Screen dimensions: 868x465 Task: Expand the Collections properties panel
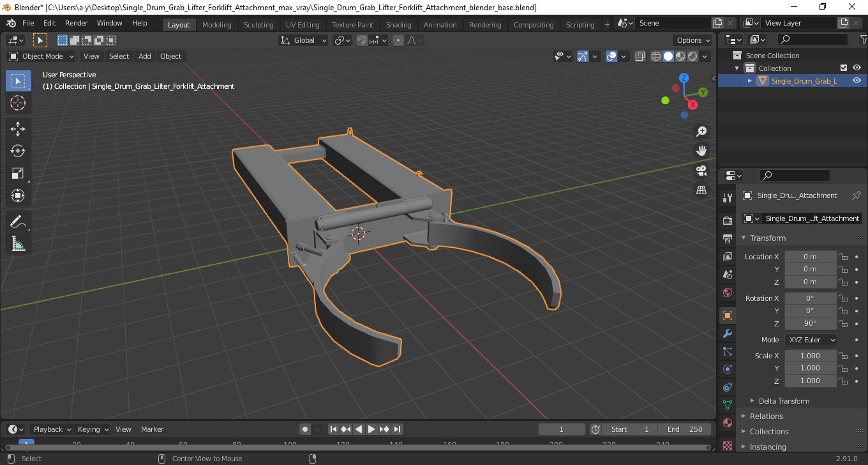(x=769, y=431)
